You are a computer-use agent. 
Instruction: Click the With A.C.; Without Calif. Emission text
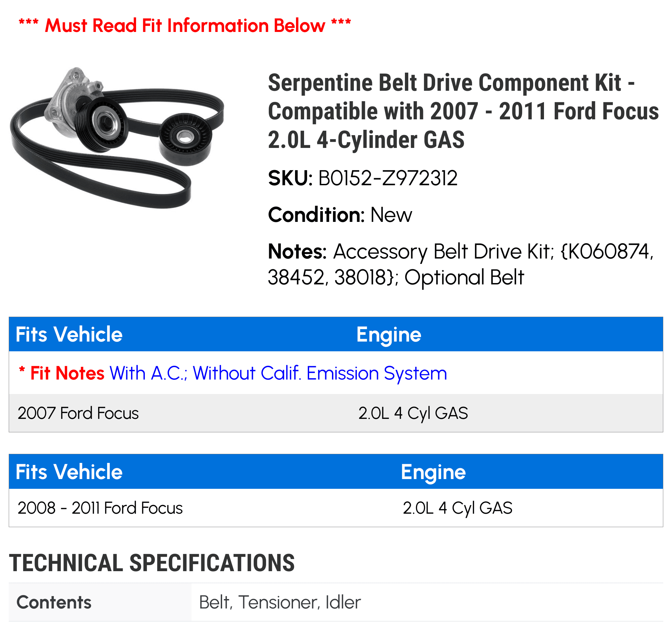click(x=278, y=373)
